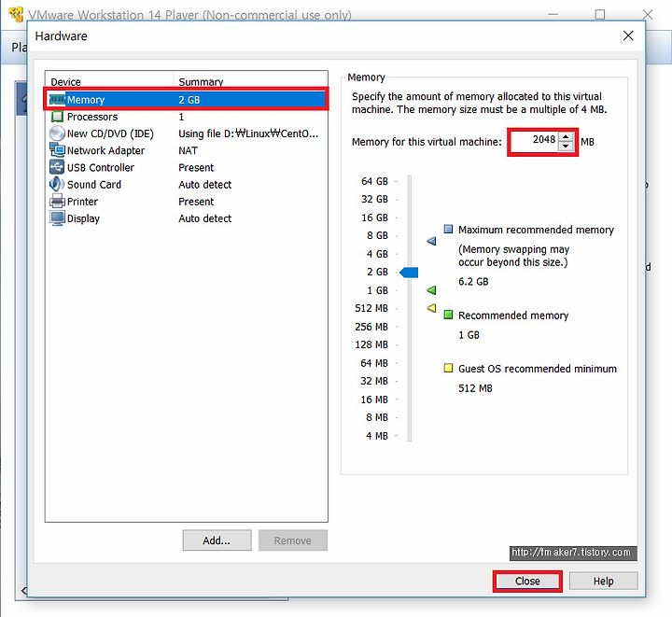The image size is (672, 617).
Task: Click the Sound Card 'Auto detect' summary
Action: tap(204, 184)
